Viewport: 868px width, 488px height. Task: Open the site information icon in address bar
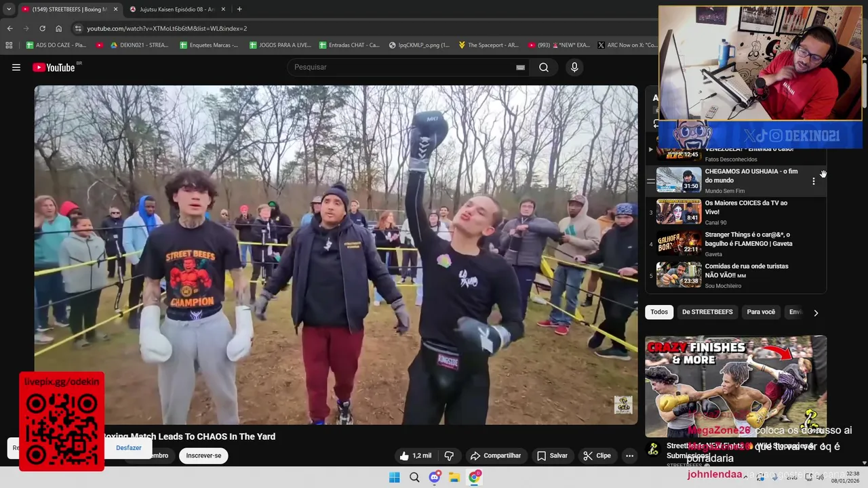click(78, 28)
